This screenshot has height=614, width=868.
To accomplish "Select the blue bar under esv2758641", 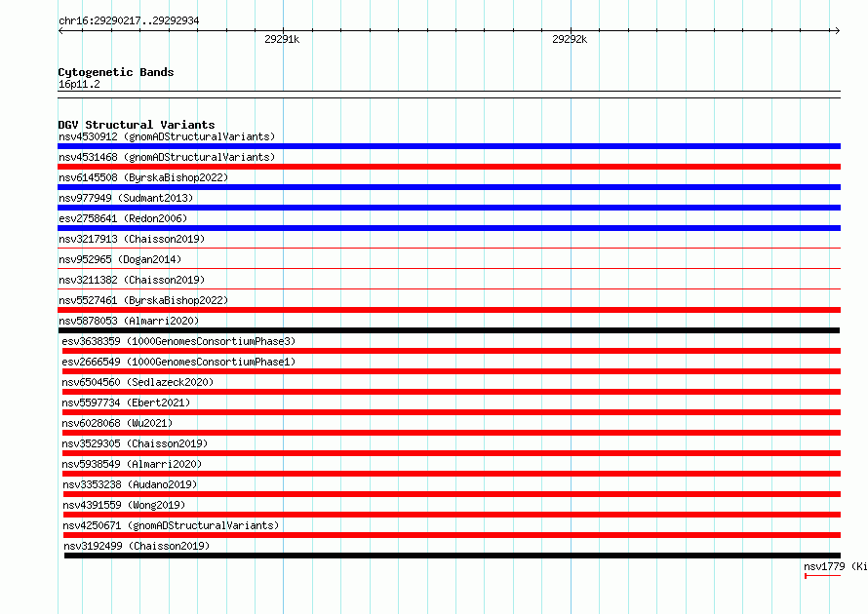I will pos(449,228).
